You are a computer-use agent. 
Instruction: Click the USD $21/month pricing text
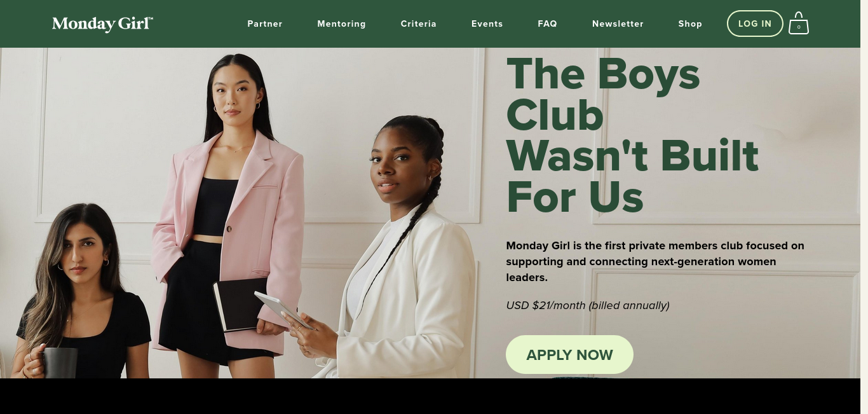pyautogui.click(x=588, y=305)
